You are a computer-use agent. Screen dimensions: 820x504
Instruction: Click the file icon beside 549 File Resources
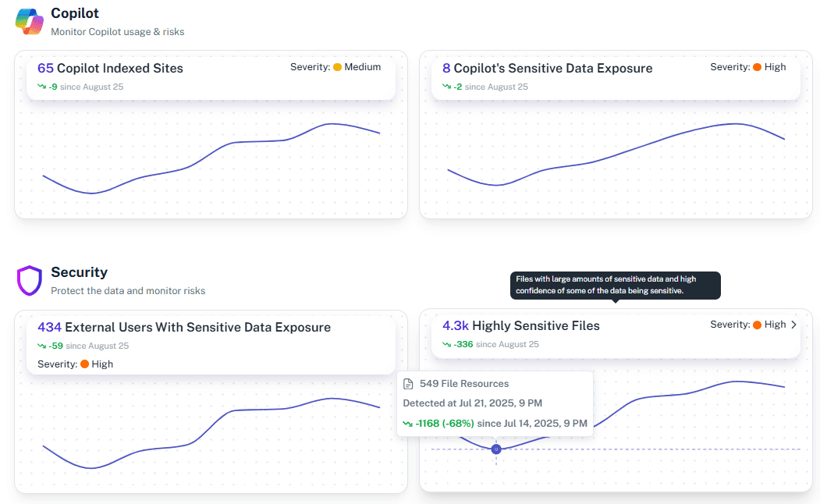(406, 384)
